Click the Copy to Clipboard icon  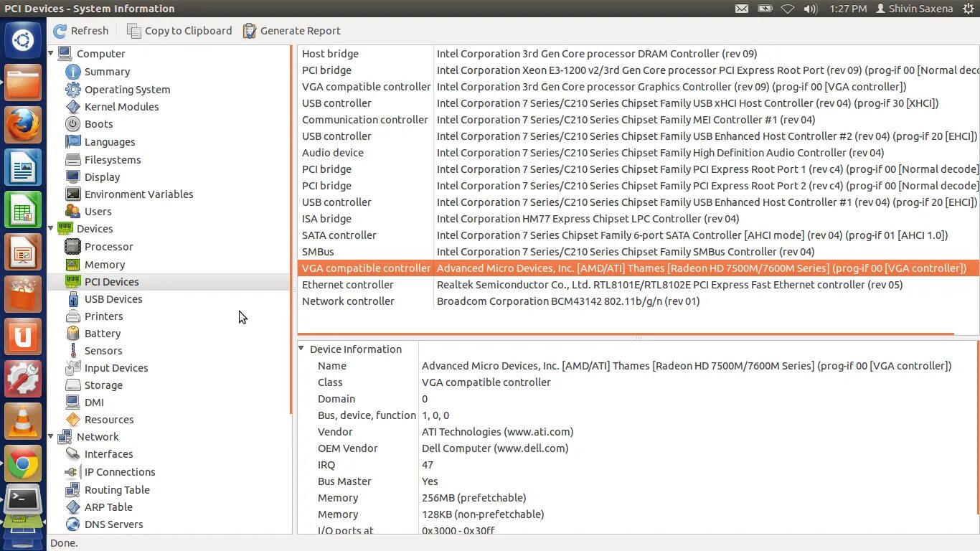pyautogui.click(x=134, y=31)
